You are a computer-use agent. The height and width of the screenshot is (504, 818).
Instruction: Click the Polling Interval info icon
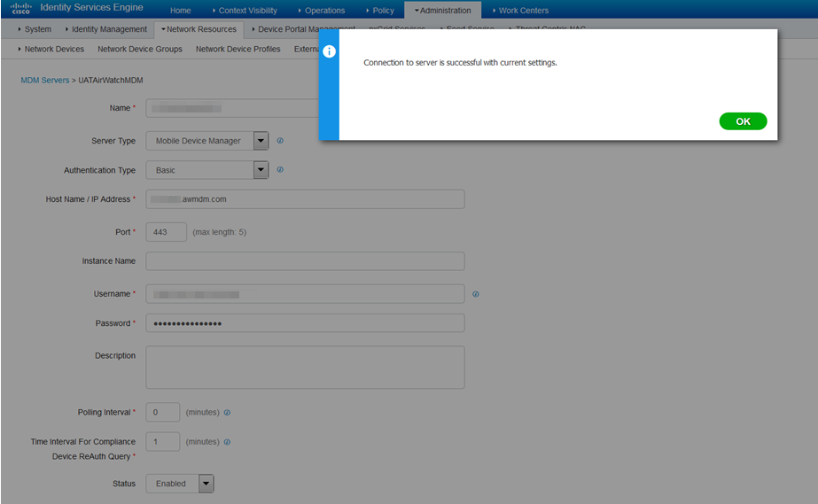pyautogui.click(x=227, y=412)
